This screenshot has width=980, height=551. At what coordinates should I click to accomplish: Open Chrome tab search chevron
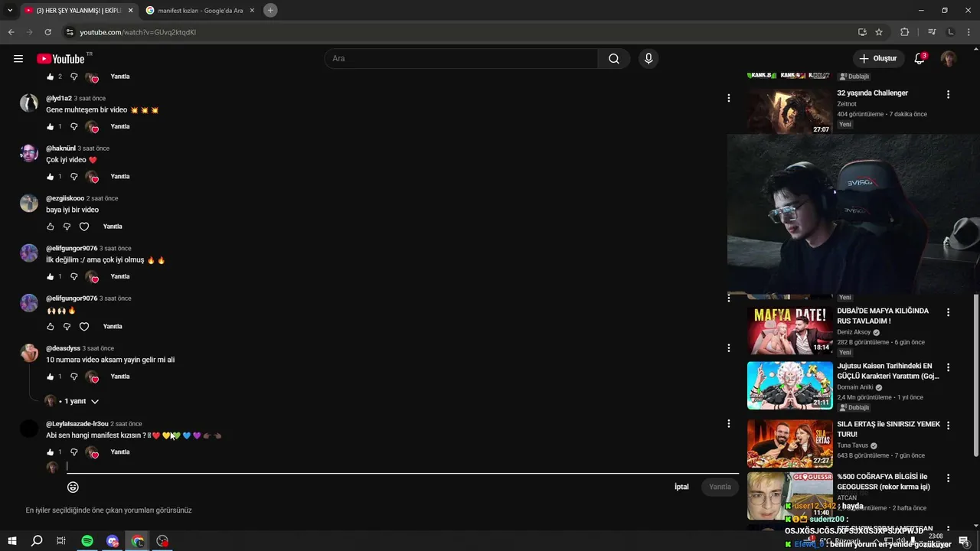[10, 10]
